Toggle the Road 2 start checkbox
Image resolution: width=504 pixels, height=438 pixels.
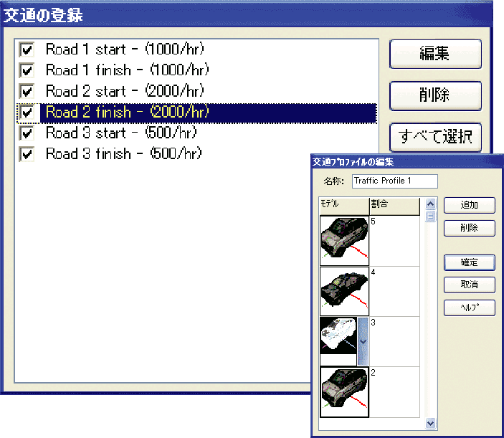tap(27, 92)
